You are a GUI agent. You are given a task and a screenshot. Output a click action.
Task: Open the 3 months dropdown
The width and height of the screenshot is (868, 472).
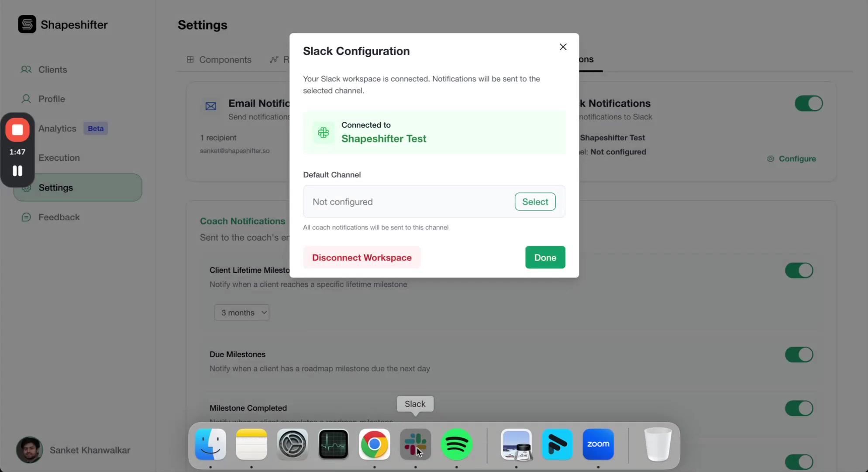(x=241, y=312)
